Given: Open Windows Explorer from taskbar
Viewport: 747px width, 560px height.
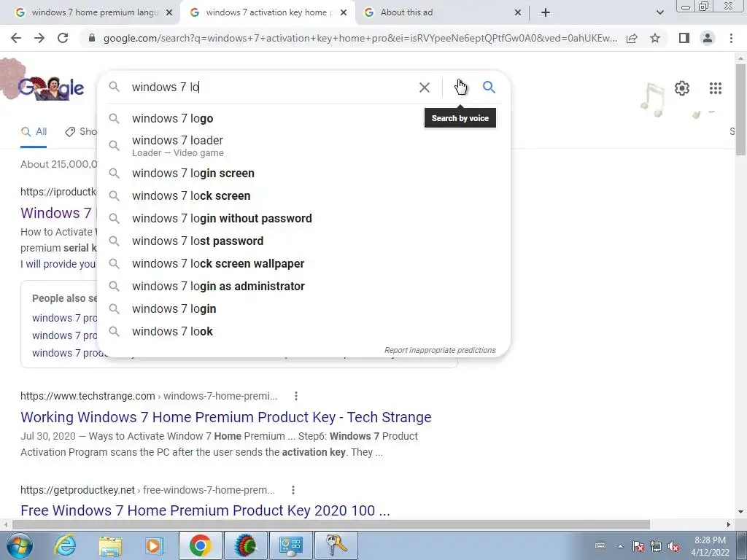Looking at the screenshot, I should pos(110,545).
